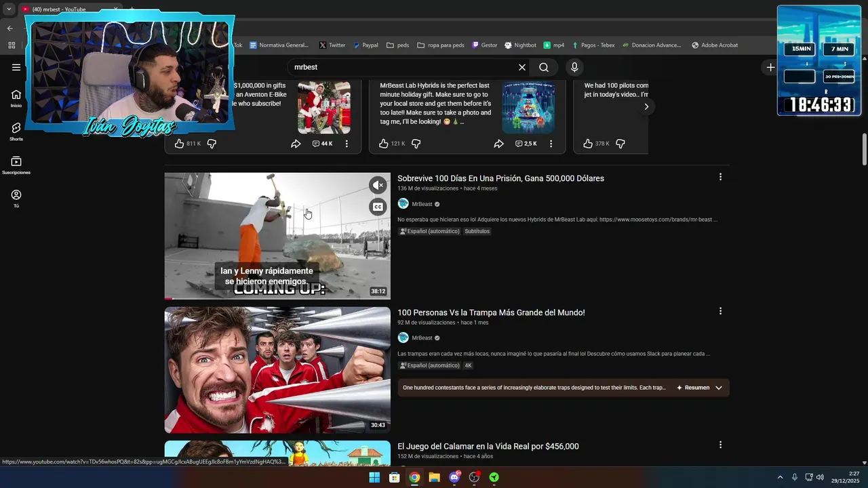Open the Windows Start menu

[374, 477]
